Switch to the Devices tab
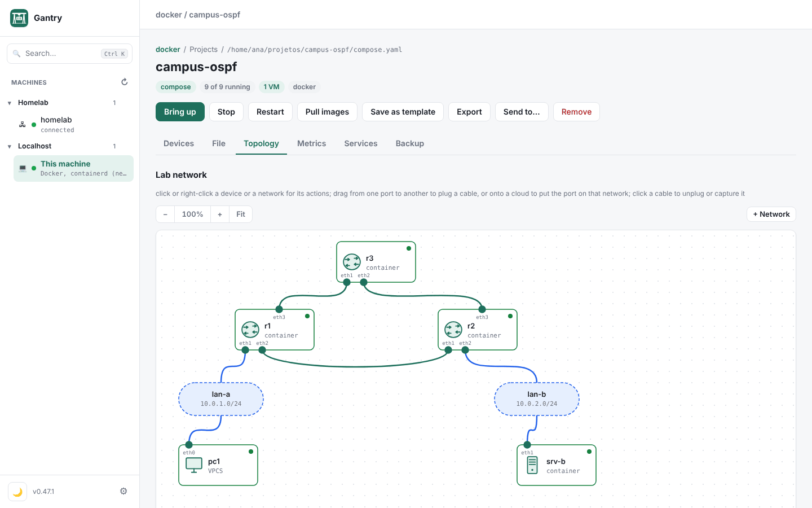The width and height of the screenshot is (812, 508). point(179,143)
